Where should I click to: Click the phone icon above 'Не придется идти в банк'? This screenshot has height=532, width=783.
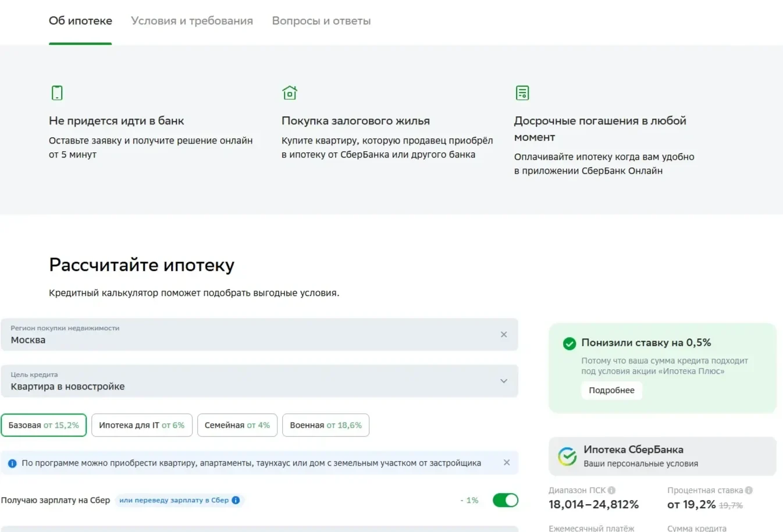click(57, 92)
